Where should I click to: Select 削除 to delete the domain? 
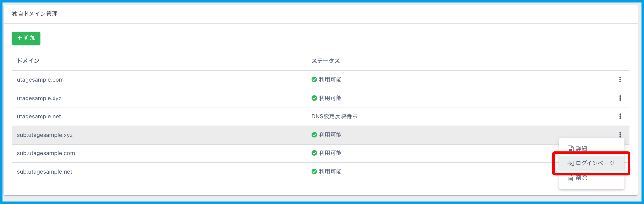coord(581,178)
